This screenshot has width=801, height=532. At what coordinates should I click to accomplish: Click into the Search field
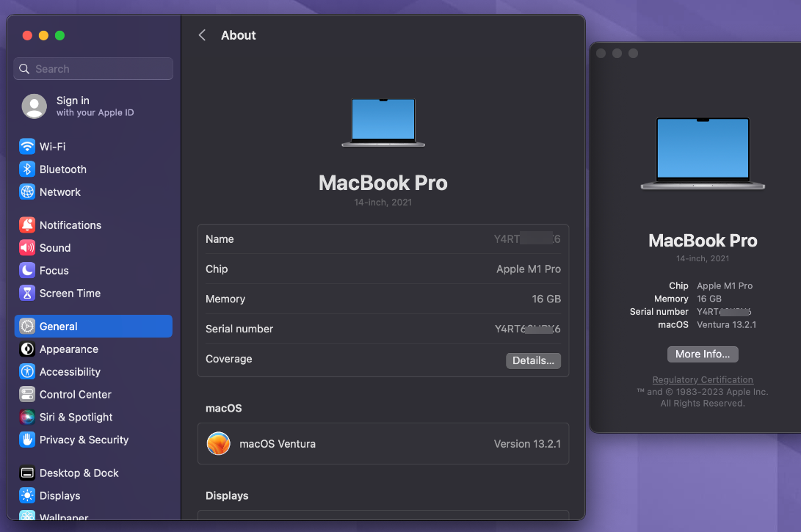(93, 68)
